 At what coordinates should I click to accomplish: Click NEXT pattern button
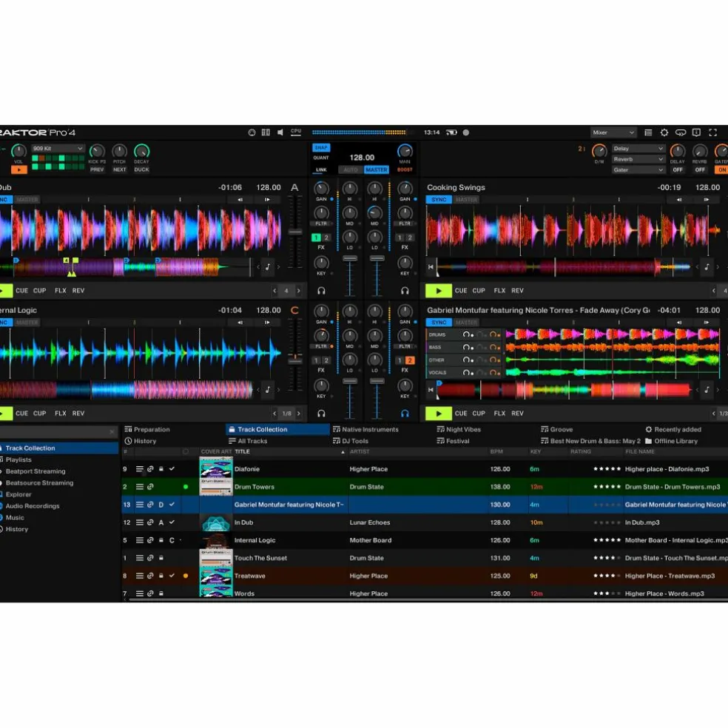coord(119,170)
